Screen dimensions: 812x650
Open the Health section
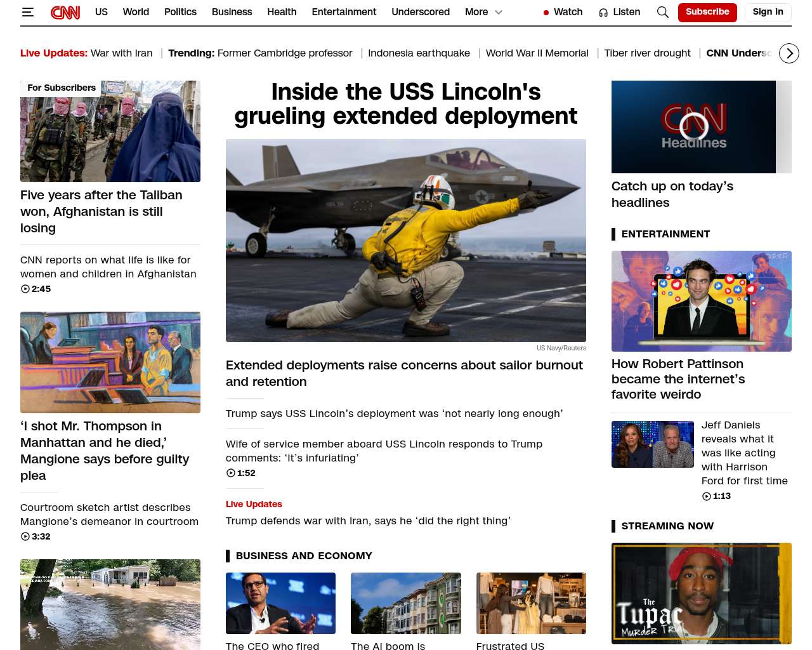point(282,12)
